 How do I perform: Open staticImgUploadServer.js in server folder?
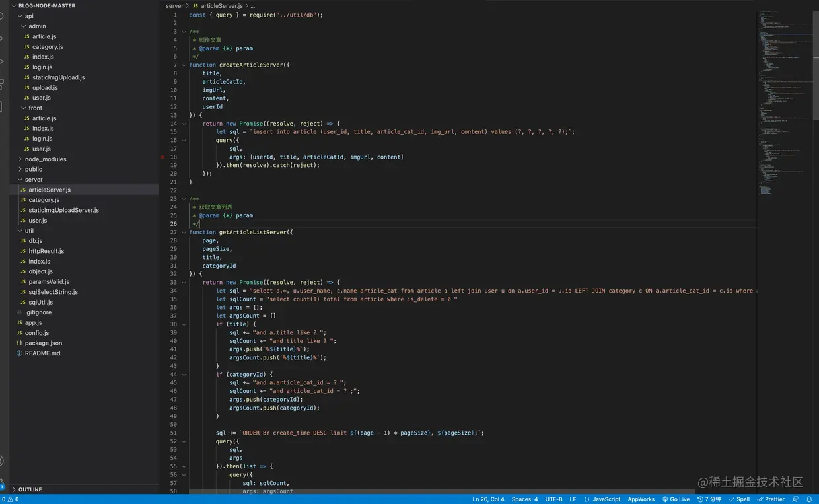click(x=63, y=210)
